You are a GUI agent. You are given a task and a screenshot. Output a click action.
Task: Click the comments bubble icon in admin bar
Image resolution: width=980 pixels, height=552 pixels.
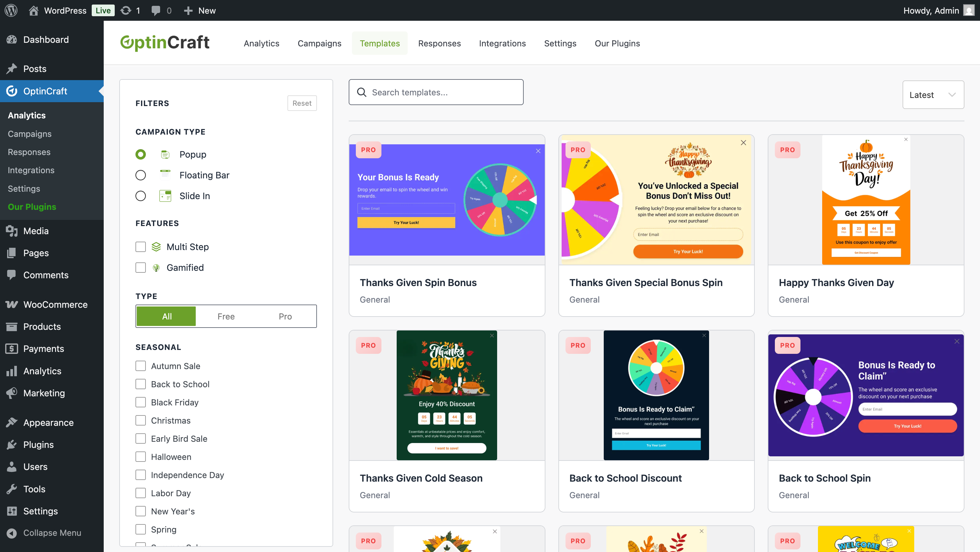point(156,10)
